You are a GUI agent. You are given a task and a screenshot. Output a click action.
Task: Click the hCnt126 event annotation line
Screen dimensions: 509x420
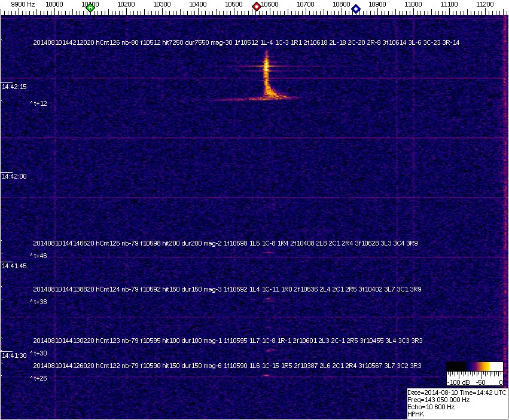click(246, 42)
